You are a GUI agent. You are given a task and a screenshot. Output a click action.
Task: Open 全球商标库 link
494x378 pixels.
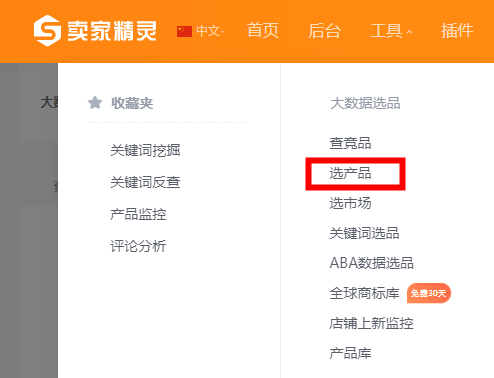(x=364, y=293)
